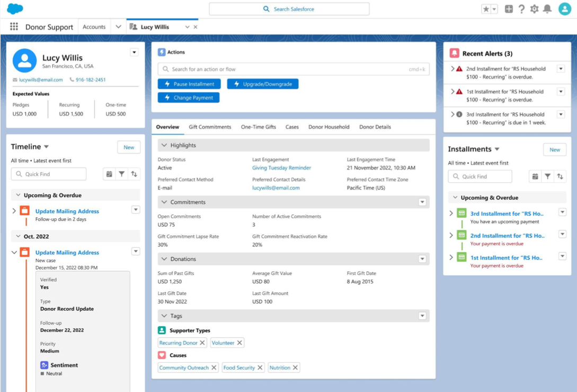The height and width of the screenshot is (392, 577).
Task: Click the Upgrade/Downgrade button
Action: pos(263,84)
